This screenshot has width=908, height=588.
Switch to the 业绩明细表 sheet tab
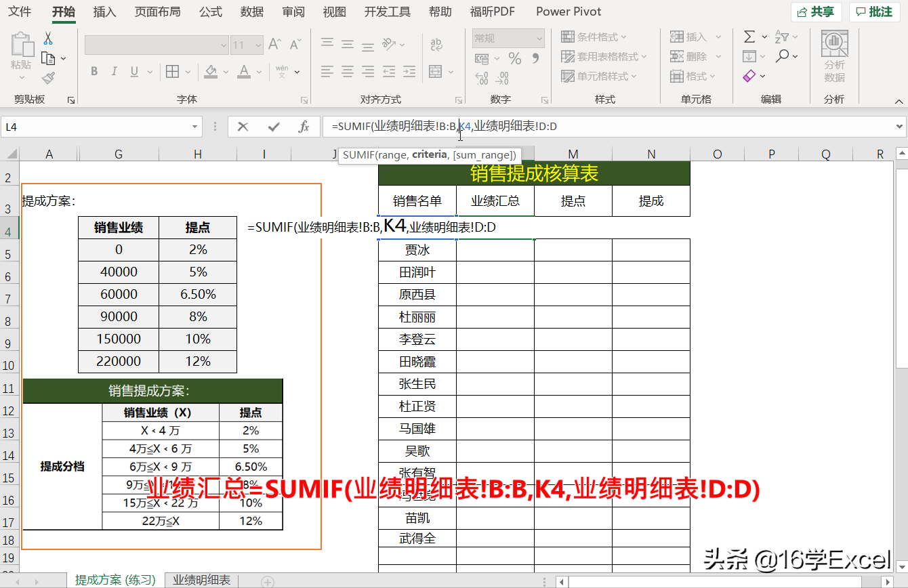point(202,580)
